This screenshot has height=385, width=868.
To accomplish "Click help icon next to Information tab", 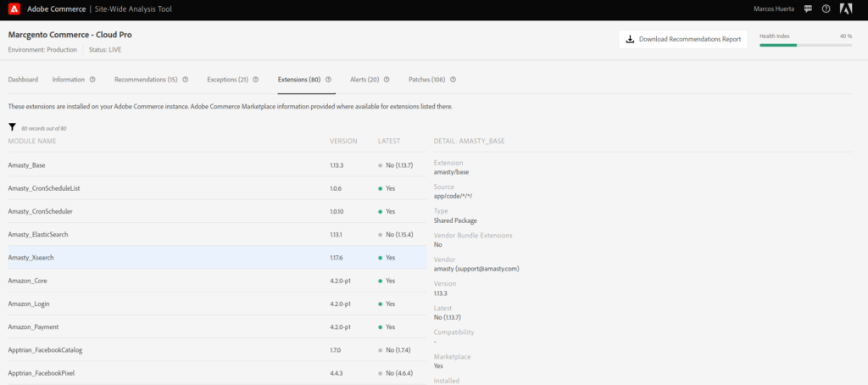I will coord(92,79).
